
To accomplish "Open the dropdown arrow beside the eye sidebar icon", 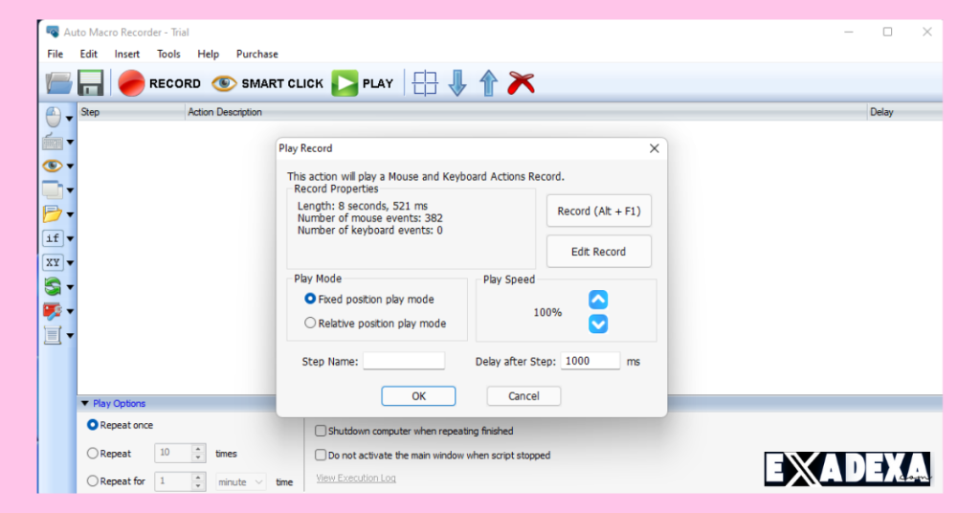I will tap(70, 167).
